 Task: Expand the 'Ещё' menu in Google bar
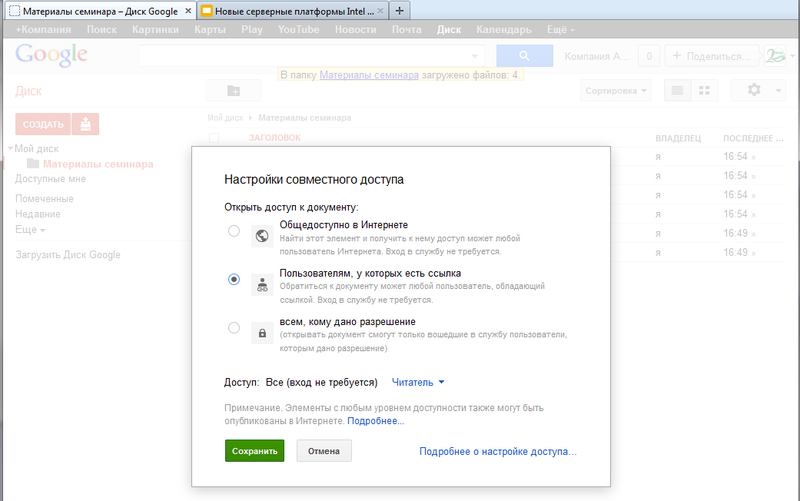(x=560, y=30)
